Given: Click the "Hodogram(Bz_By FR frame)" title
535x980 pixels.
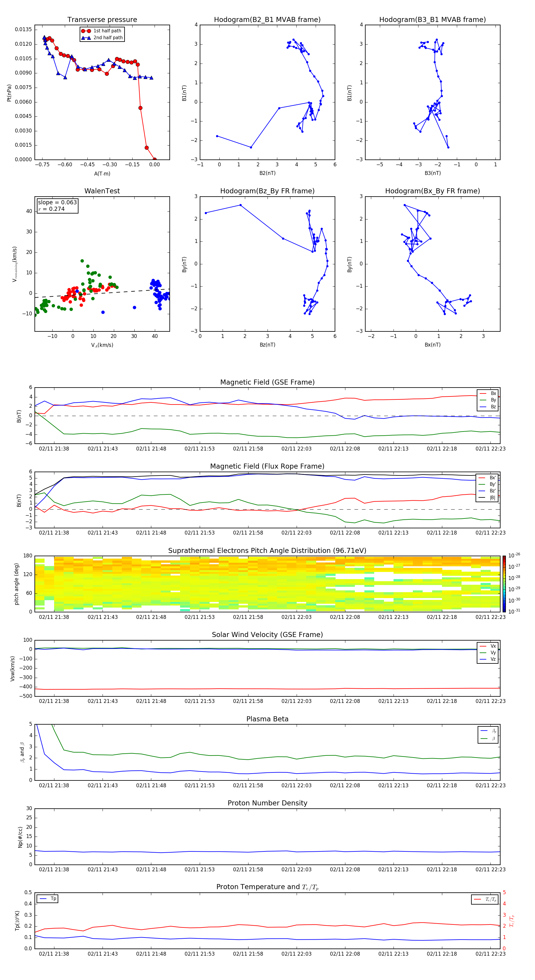Looking at the screenshot, I should 267,191.
